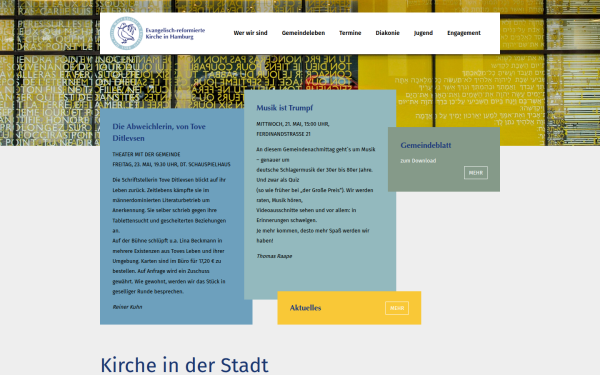Click the author name 'Thomas Raape'
This screenshot has width=600, height=375.
coord(274,256)
